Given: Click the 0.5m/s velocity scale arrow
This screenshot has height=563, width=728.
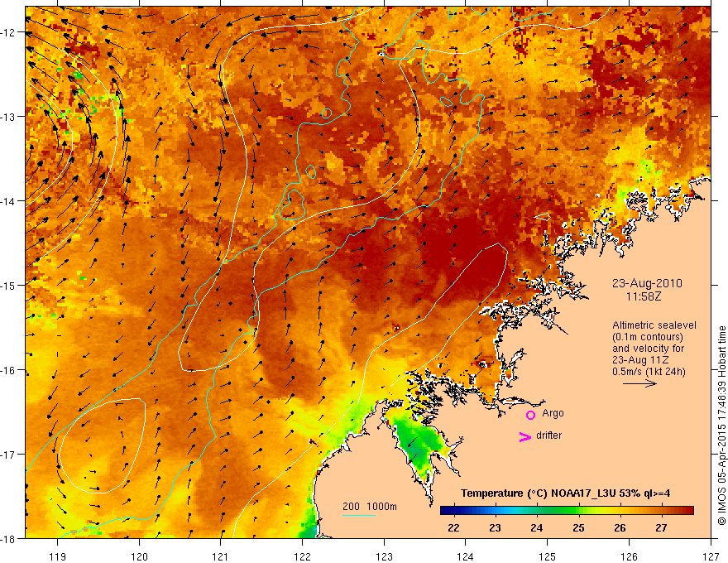Looking at the screenshot, I should coord(639,383).
